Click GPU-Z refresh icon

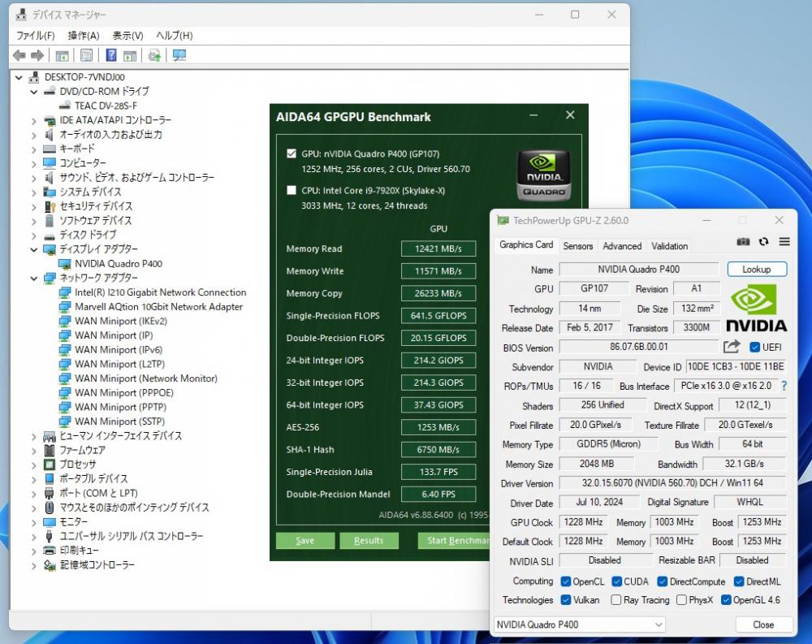tap(763, 241)
